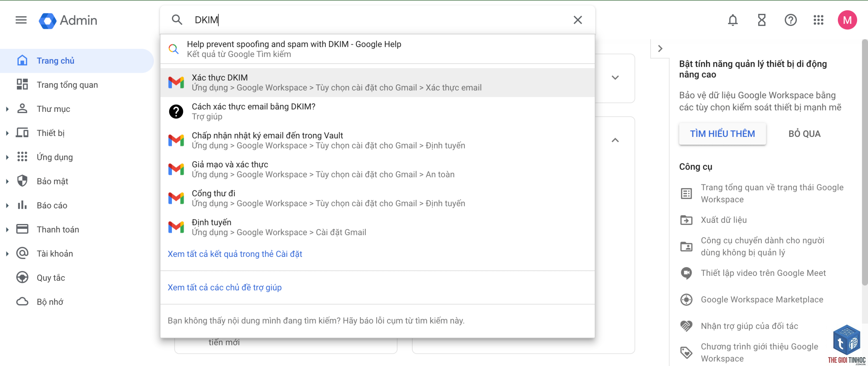Open Cách xác thực email bằng DKIM help
This screenshot has height=366, width=868.
click(x=377, y=111)
